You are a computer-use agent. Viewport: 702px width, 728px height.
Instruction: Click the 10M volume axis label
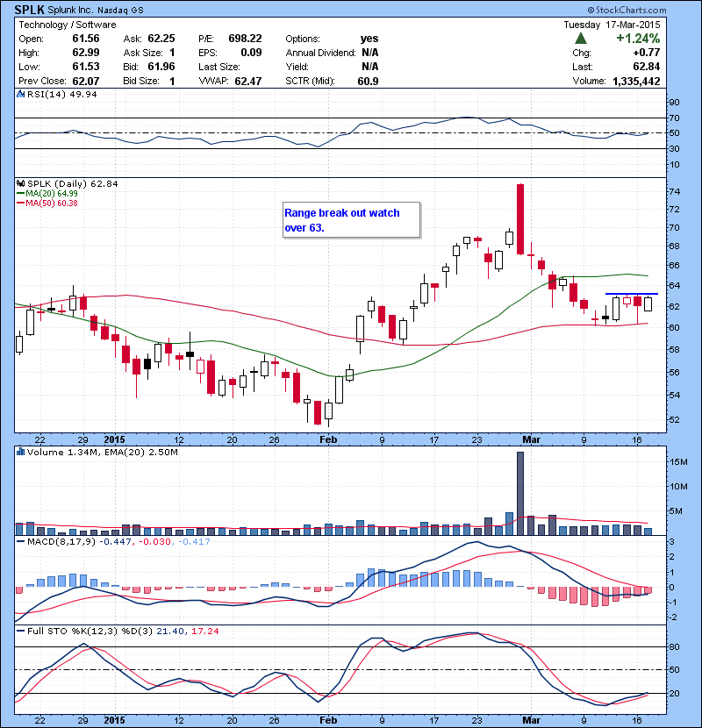[678, 486]
